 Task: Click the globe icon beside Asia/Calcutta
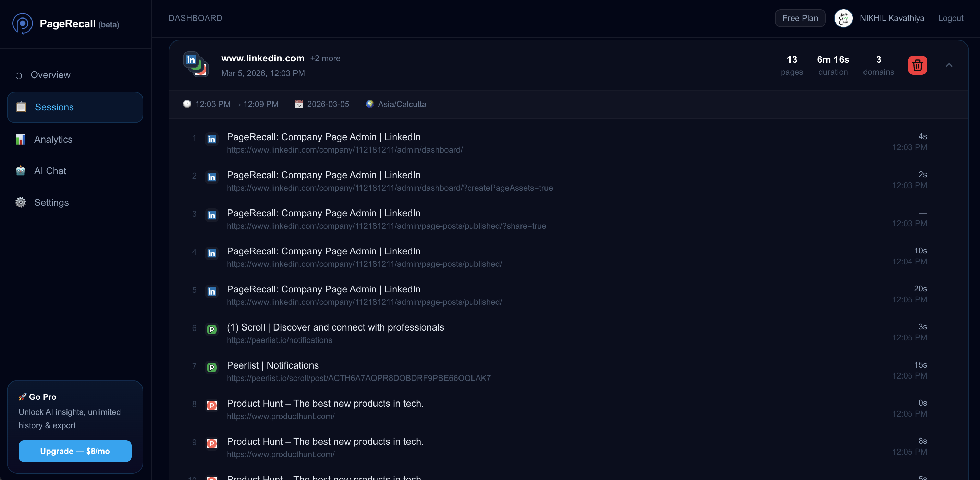tap(369, 104)
